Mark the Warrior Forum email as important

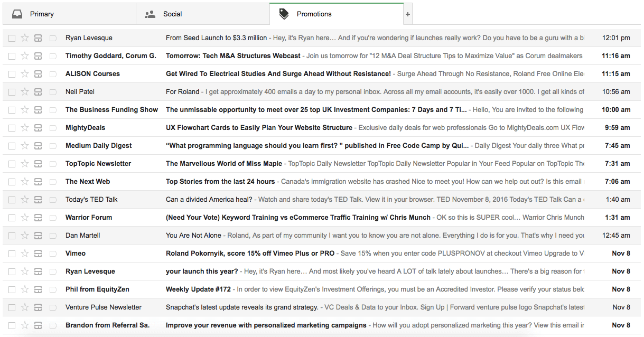tap(53, 218)
